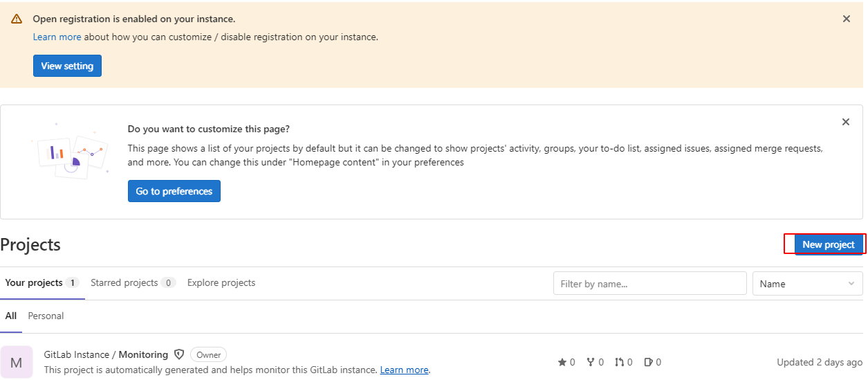The width and height of the screenshot is (868, 380).
Task: Switch to Explore projects tab
Action: 221,282
